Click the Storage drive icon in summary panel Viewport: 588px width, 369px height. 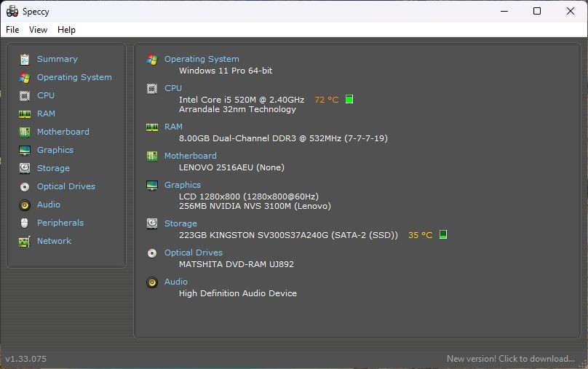[152, 223]
